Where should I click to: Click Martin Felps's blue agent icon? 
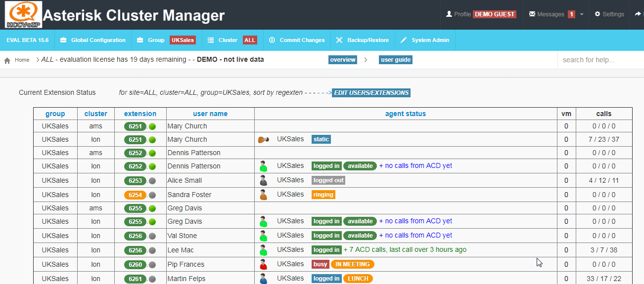(264, 279)
